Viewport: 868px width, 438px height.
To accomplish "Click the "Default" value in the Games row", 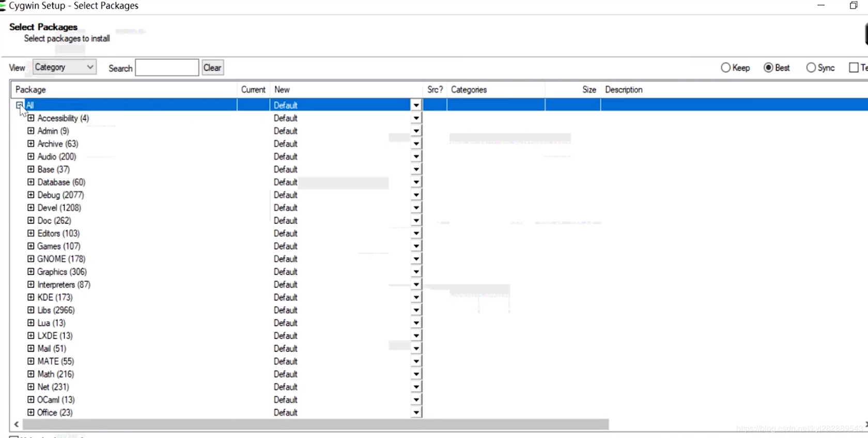I will click(x=286, y=246).
